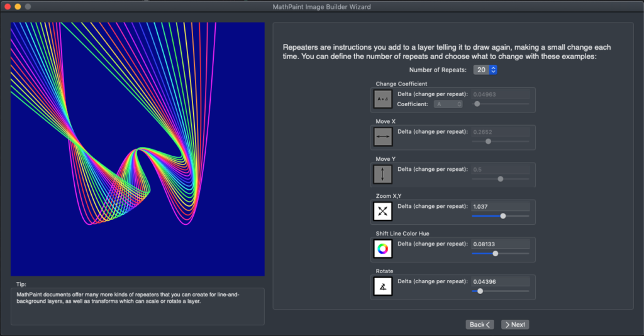Toggle the Move X repeater icon

[x=383, y=137]
